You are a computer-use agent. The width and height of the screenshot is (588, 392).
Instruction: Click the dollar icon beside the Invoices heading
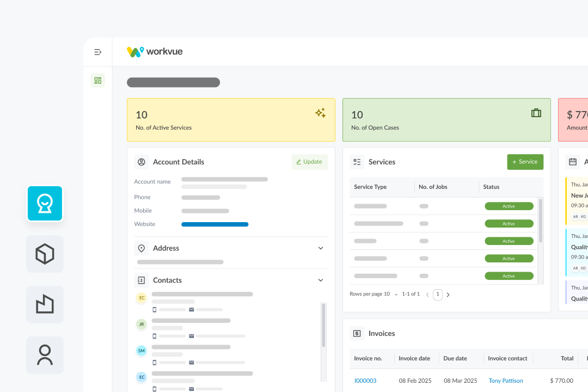pos(357,333)
